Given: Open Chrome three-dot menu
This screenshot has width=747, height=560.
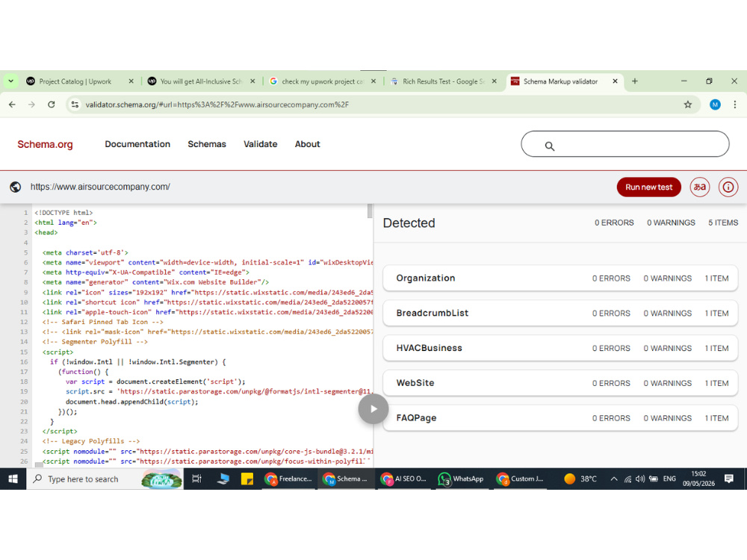Looking at the screenshot, I should pos(734,105).
